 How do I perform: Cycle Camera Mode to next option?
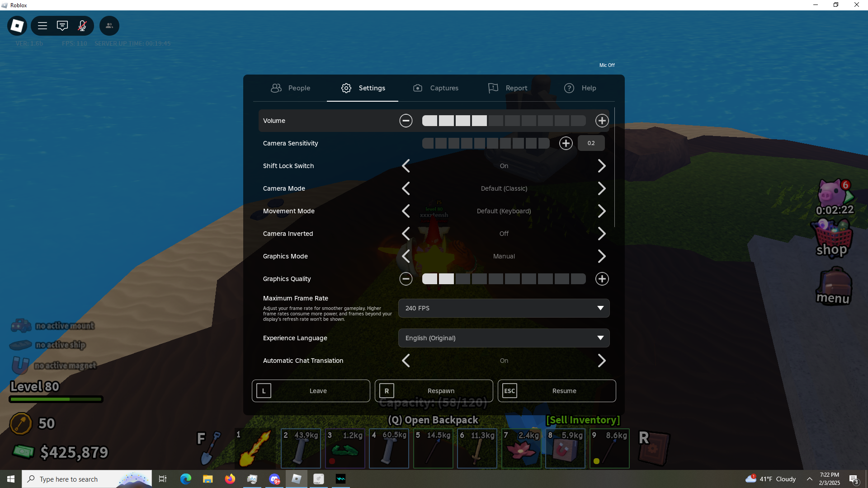coord(602,188)
